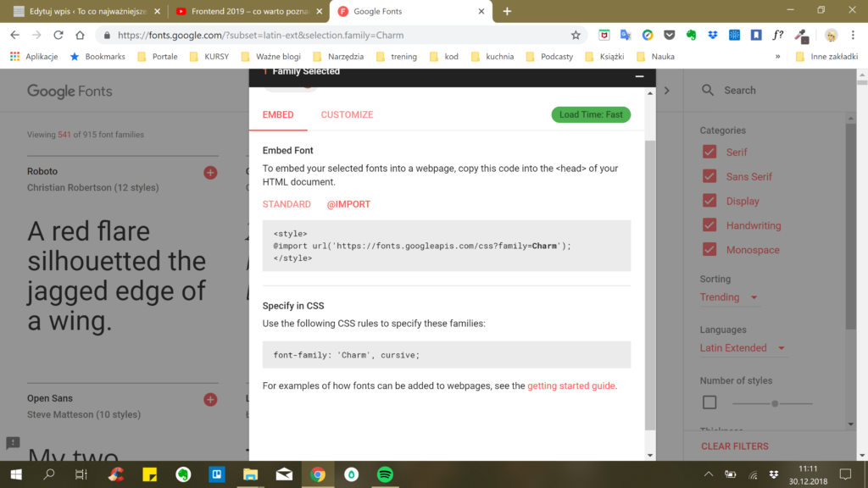Add Roboto font with the plus icon

coord(210,173)
